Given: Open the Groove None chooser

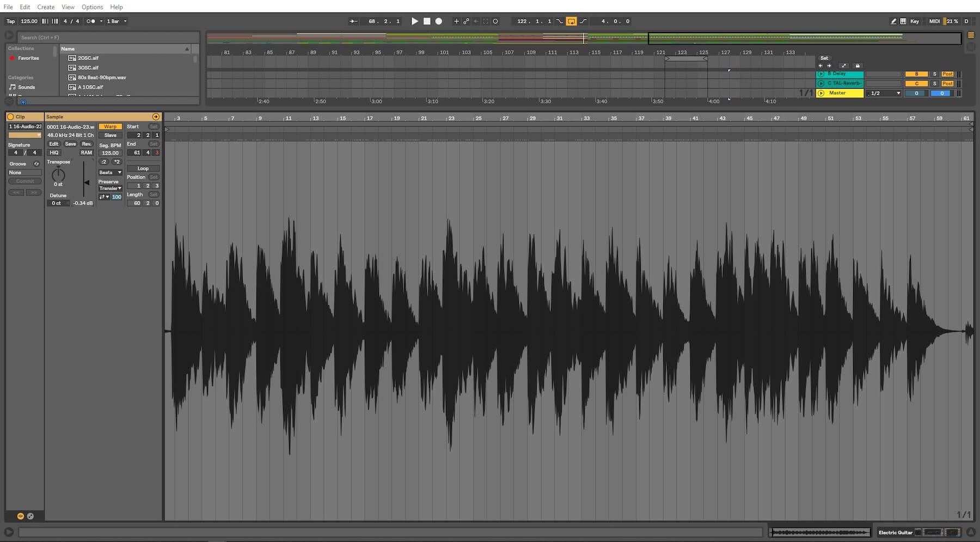Looking at the screenshot, I should (24, 172).
